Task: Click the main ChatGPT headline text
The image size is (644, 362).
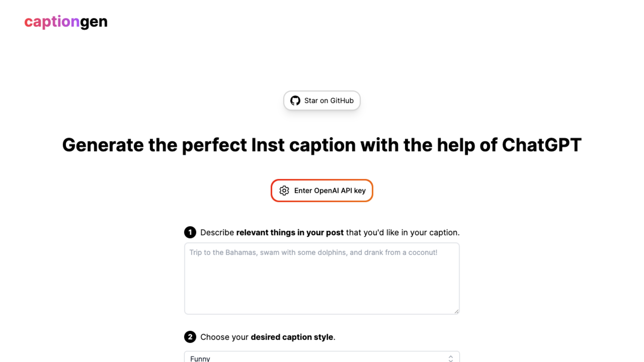Action: click(322, 145)
